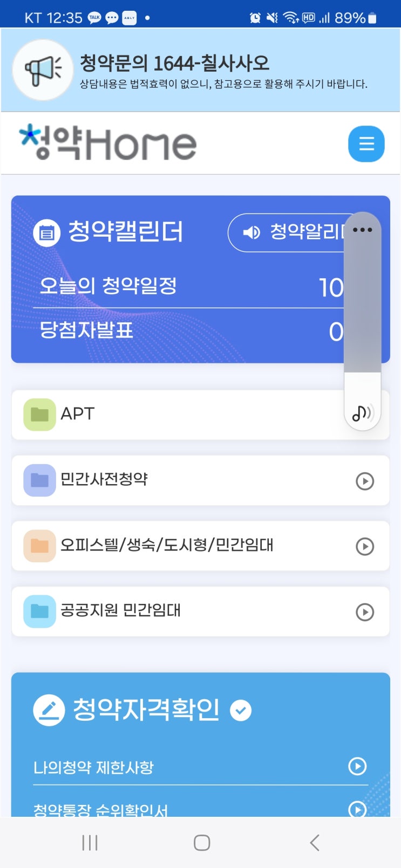Screen dimensions: 401x868
Task: Open the hamburger menu button
Action: pos(366,144)
